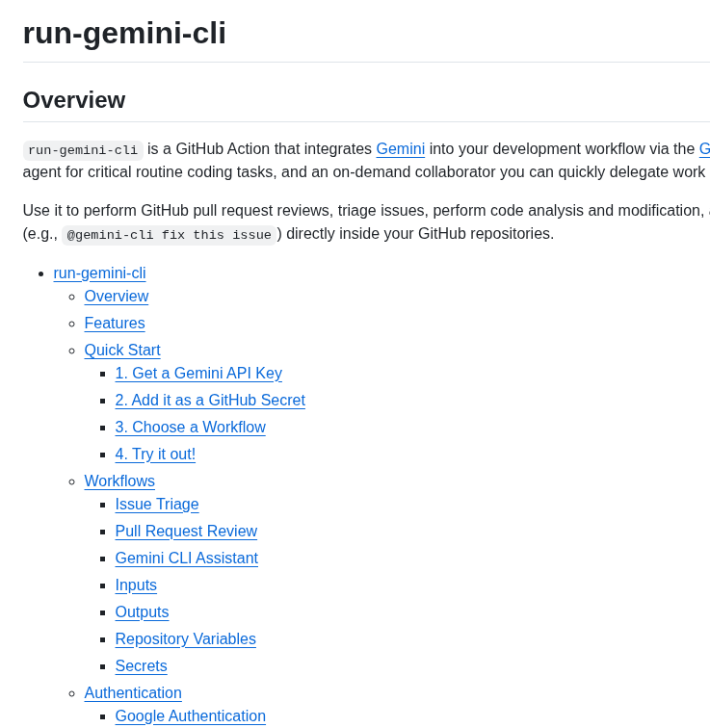Viewport: 710px width, 728px height.
Task: Open the Features contents link
Action: 115,324
